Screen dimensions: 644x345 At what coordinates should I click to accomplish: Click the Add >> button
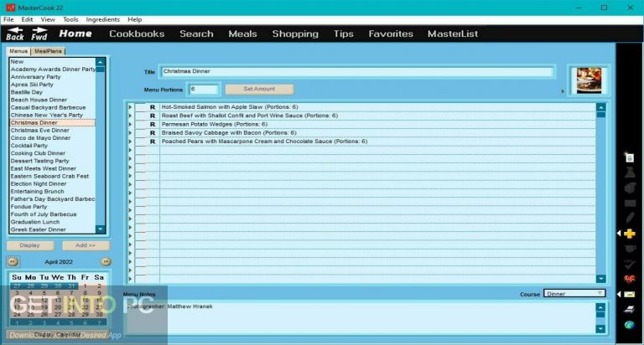86,245
